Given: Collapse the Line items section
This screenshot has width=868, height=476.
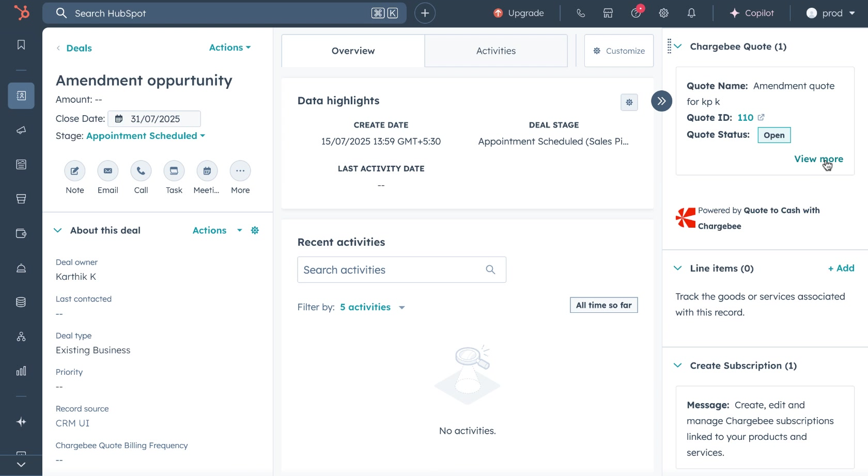Looking at the screenshot, I should pos(678,268).
